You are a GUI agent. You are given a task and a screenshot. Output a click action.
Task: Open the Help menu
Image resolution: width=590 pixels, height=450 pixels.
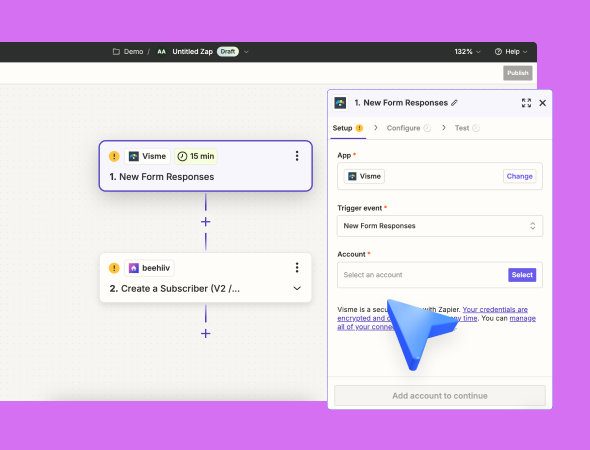coord(511,52)
